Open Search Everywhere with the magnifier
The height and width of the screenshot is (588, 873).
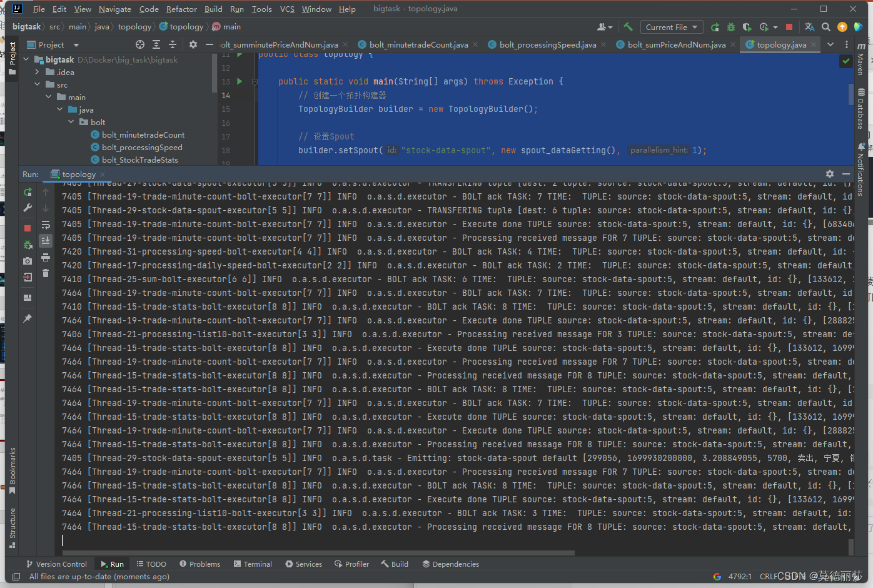825,27
